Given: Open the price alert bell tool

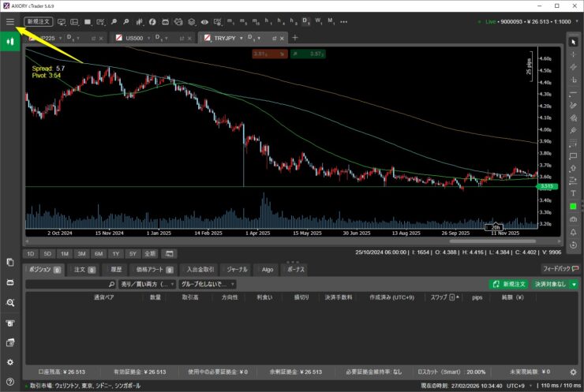Looking at the screenshot, I should click(573, 233).
